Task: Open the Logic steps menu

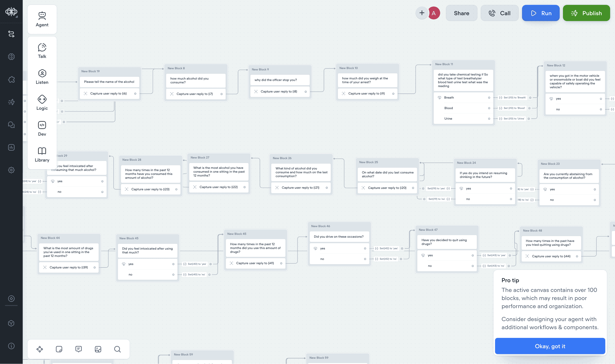Action: click(42, 102)
